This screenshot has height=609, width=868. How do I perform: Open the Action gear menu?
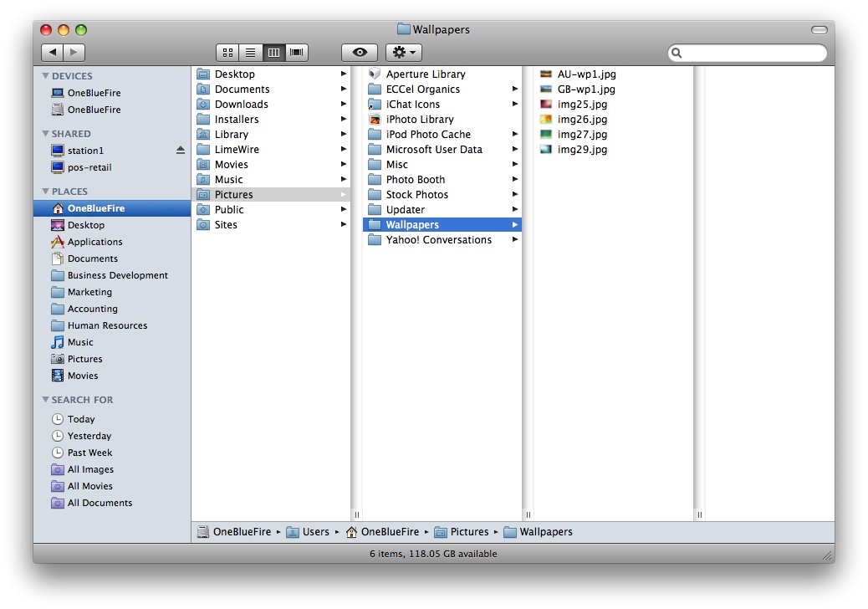click(404, 53)
